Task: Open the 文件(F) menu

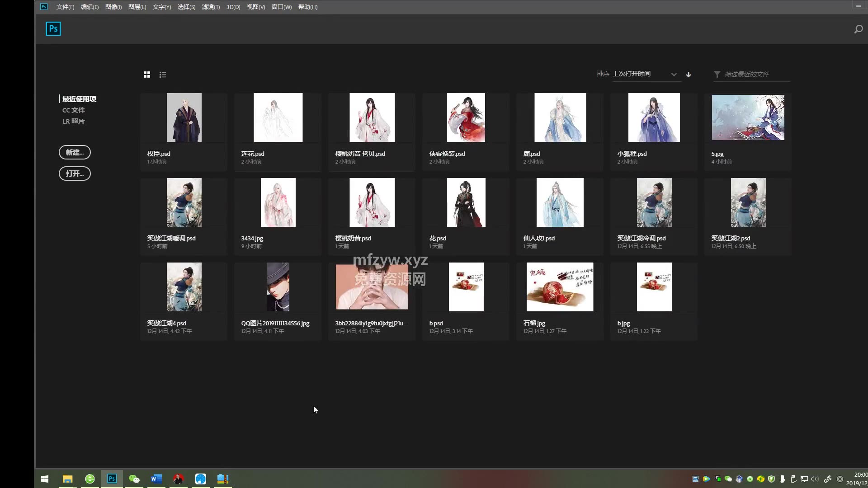Action: click(65, 7)
